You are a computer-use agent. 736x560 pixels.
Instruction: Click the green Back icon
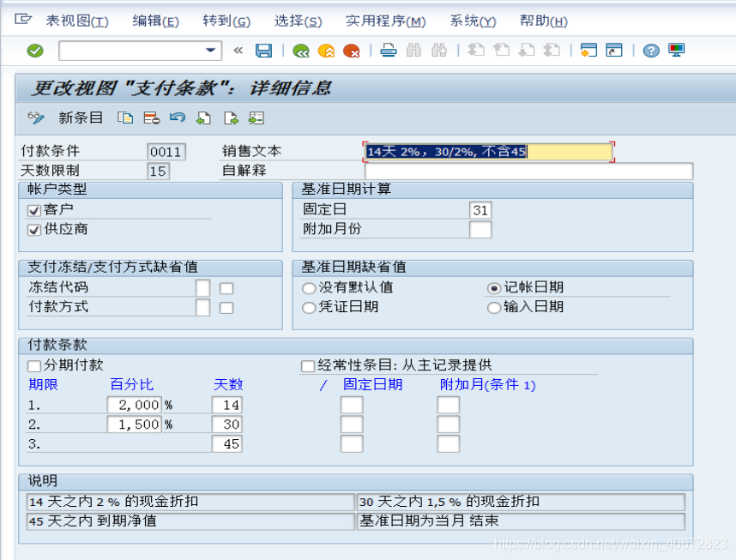point(301,51)
